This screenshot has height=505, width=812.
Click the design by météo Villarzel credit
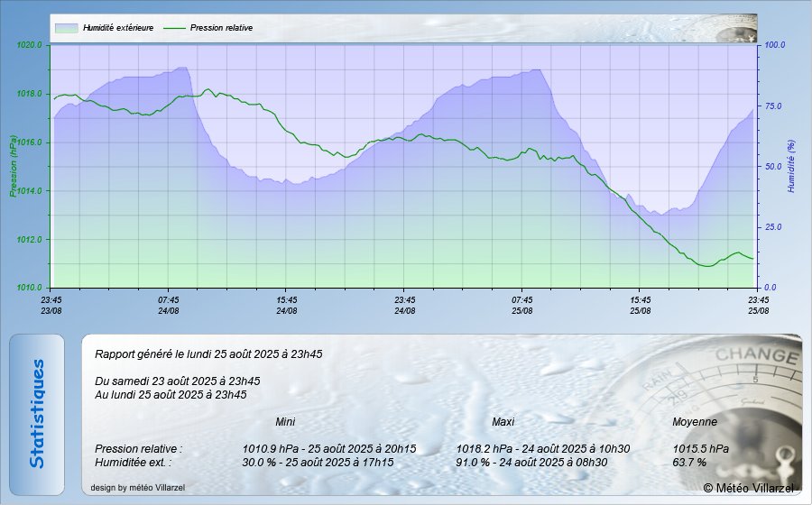[x=138, y=487]
